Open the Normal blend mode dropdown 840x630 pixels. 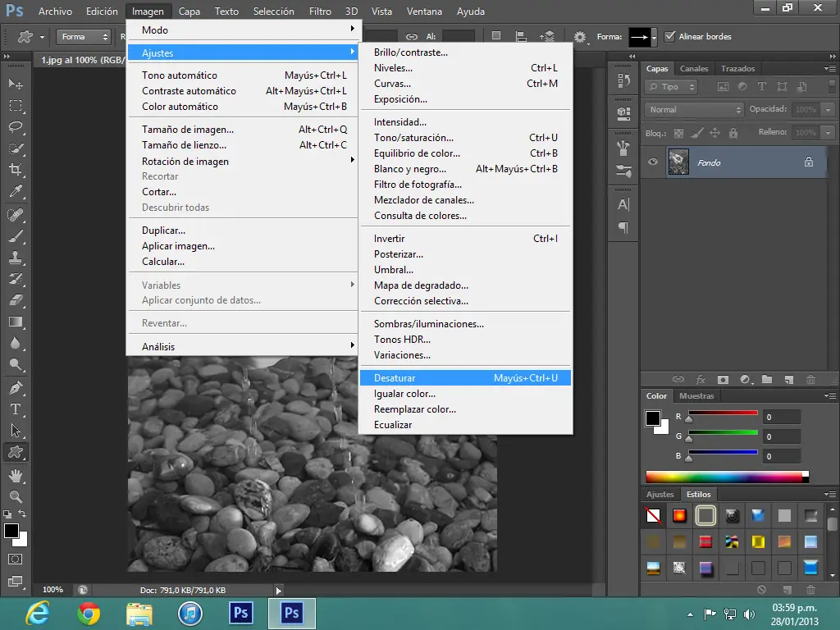click(694, 109)
